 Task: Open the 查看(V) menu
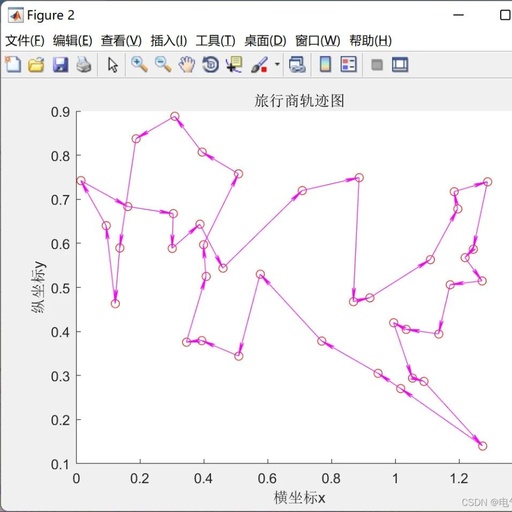tap(121, 41)
